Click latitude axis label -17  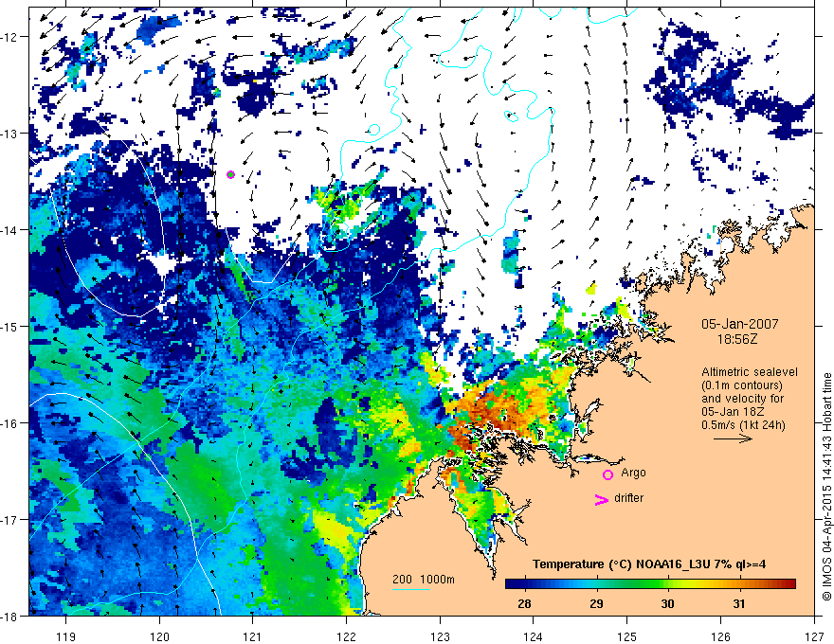pos(10,520)
